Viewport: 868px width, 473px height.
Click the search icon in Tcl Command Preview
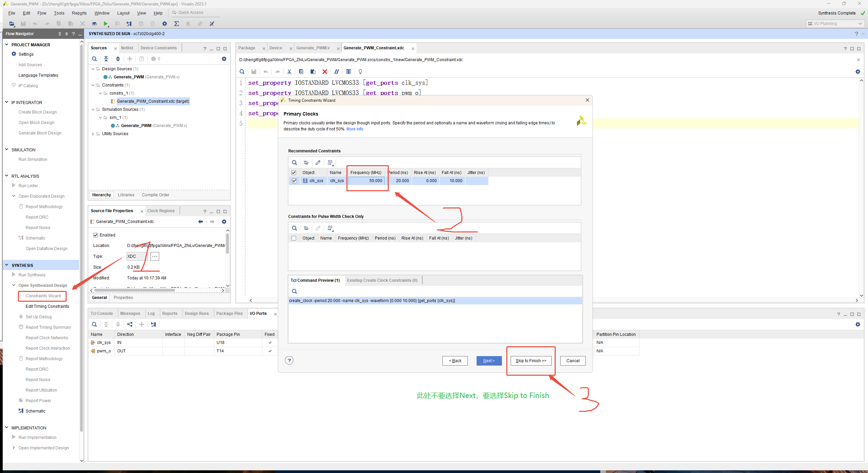pos(294,291)
